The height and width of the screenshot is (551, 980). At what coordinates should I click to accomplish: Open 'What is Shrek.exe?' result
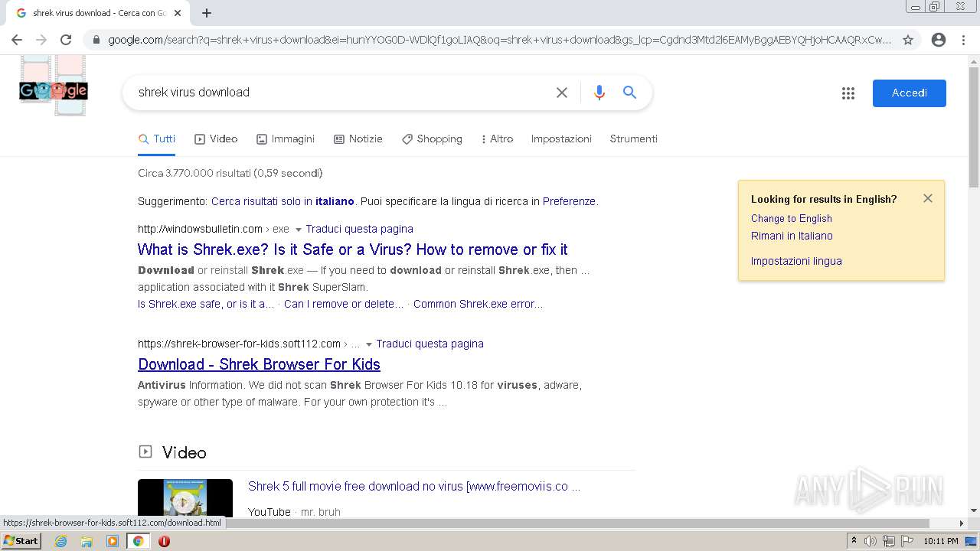[x=352, y=249]
